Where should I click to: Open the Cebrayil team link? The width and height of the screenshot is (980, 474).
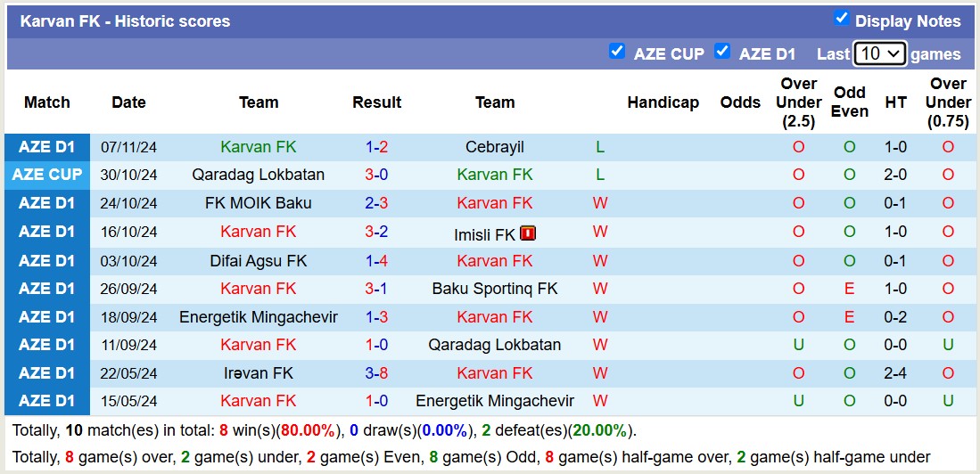pyautogui.click(x=495, y=147)
